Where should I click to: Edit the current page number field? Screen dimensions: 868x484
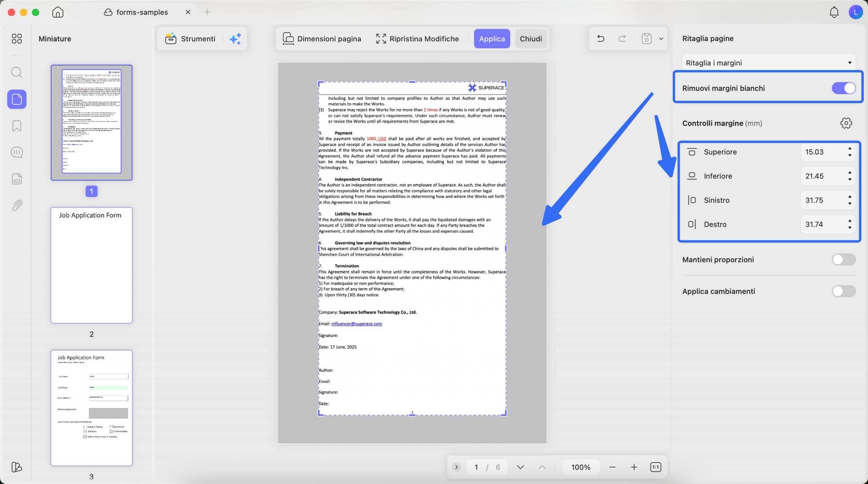click(x=476, y=467)
